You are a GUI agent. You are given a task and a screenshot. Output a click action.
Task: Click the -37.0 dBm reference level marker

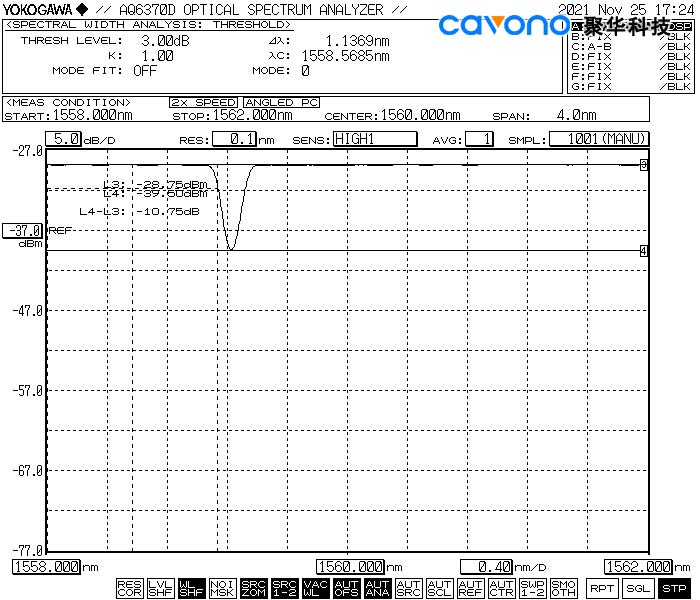point(23,230)
